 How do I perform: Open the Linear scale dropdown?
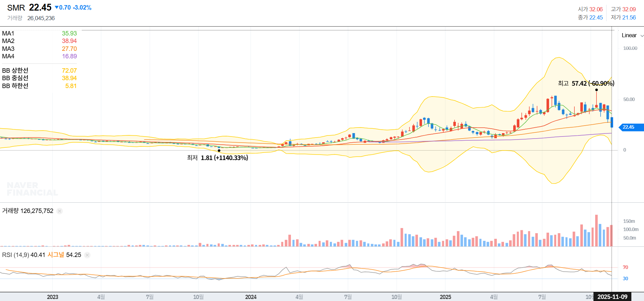coord(632,35)
